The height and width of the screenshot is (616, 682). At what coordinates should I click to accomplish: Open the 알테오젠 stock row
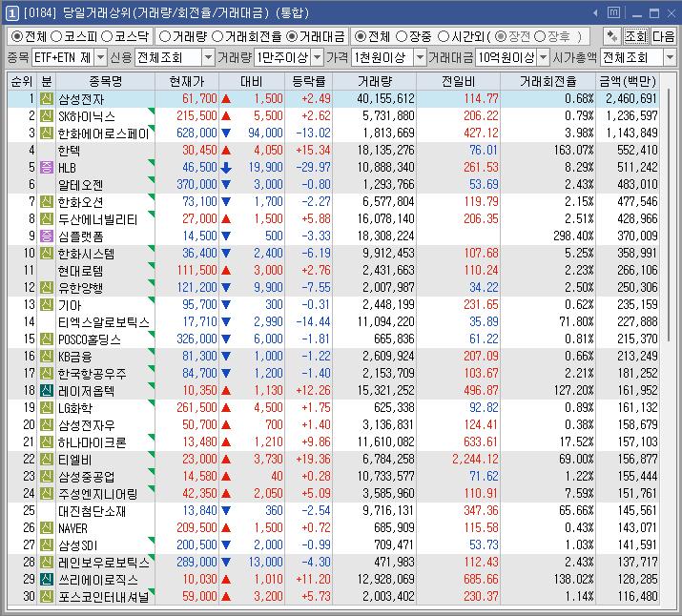click(x=333, y=185)
